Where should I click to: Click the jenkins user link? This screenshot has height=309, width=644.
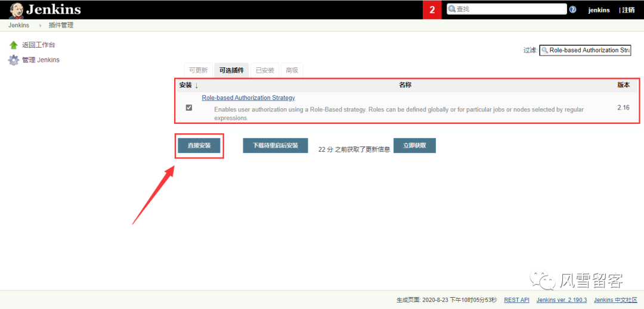tap(599, 10)
